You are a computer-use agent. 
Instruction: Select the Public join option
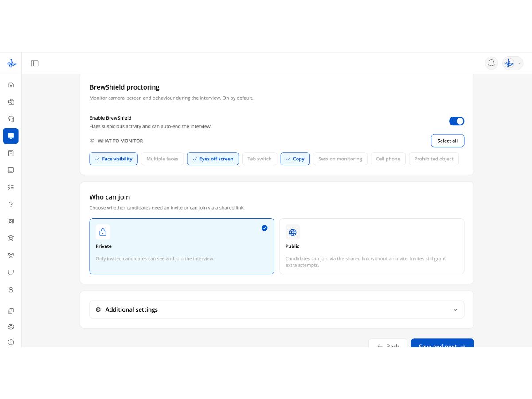(372, 246)
